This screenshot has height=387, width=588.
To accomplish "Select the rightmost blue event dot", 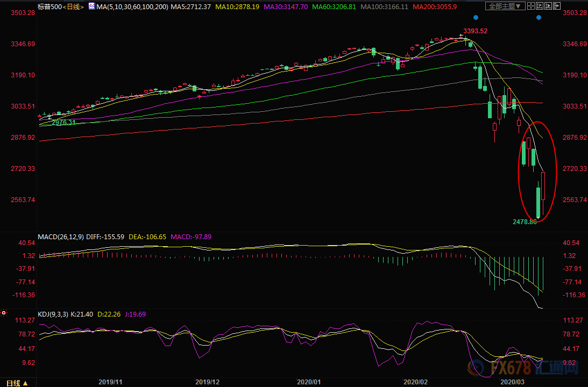I will point(539,17).
